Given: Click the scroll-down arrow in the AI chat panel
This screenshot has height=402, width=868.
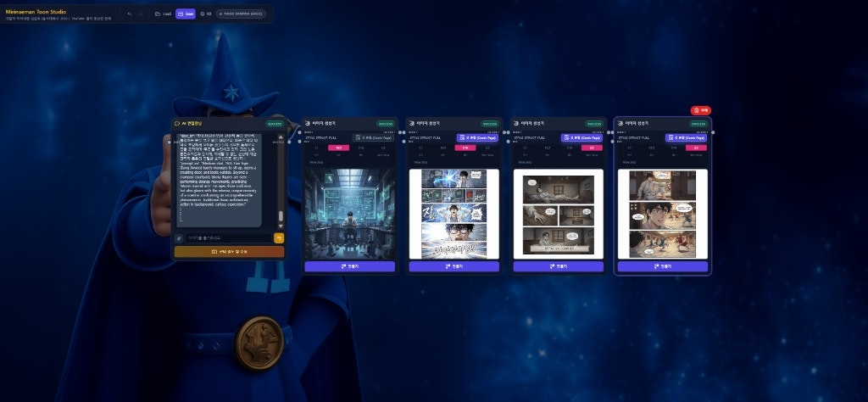Looking at the screenshot, I should pyautogui.click(x=281, y=226).
